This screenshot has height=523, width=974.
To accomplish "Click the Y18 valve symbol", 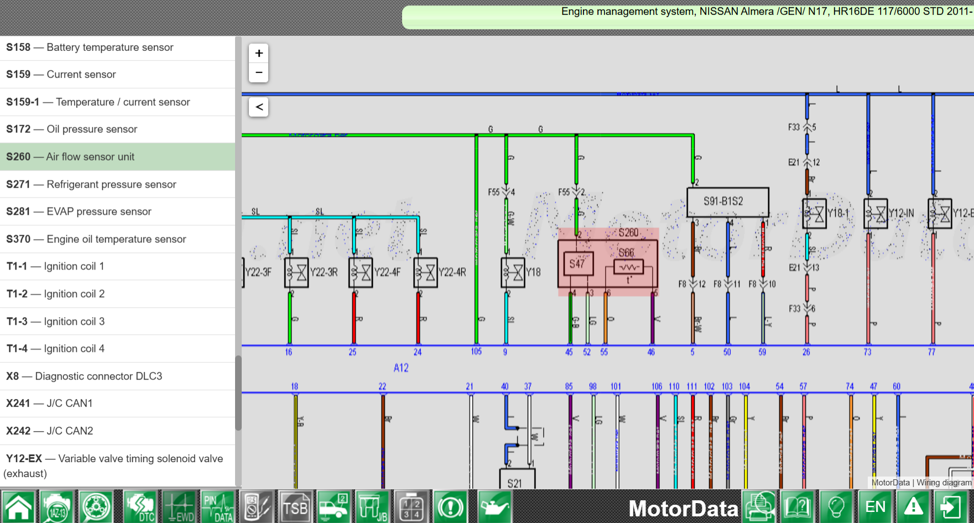I will (512, 273).
